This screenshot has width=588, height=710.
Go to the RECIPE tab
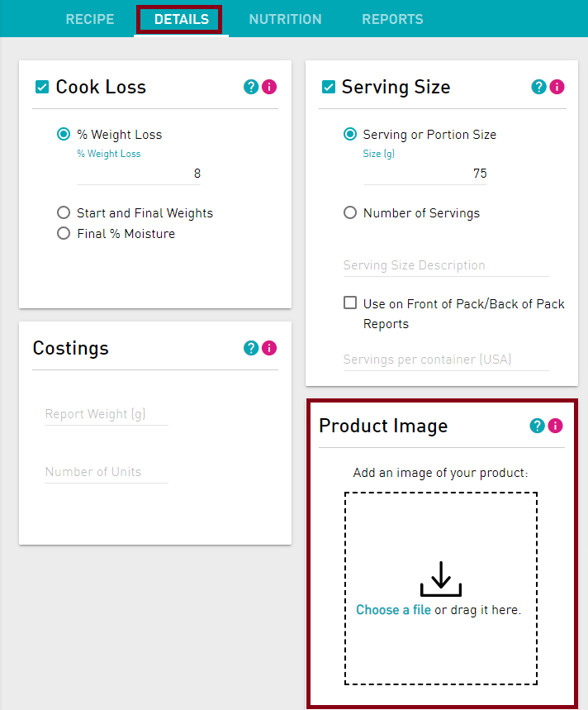coord(89,19)
